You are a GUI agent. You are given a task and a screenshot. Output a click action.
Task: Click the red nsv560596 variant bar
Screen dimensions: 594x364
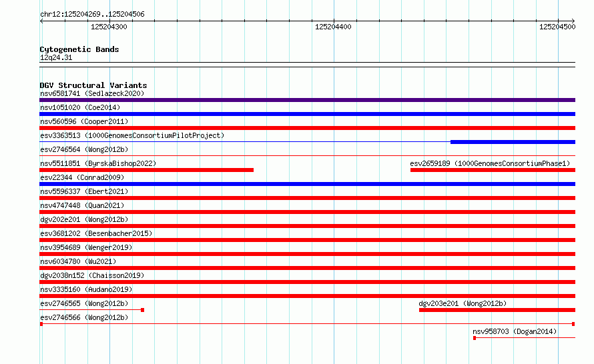click(x=307, y=128)
